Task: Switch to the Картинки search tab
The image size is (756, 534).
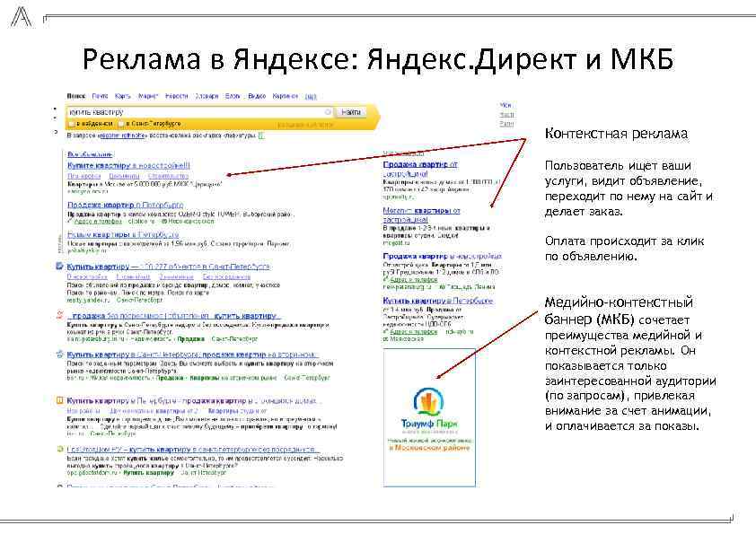Action: pyautogui.click(x=285, y=96)
